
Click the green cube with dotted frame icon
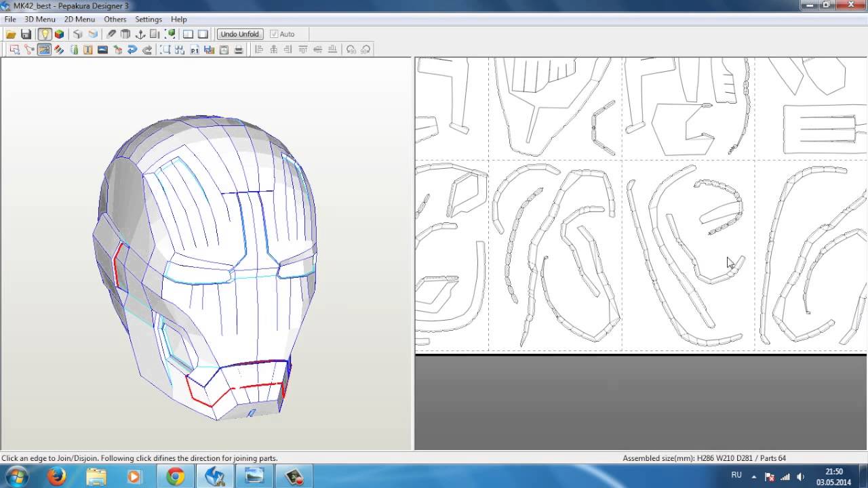[x=170, y=34]
